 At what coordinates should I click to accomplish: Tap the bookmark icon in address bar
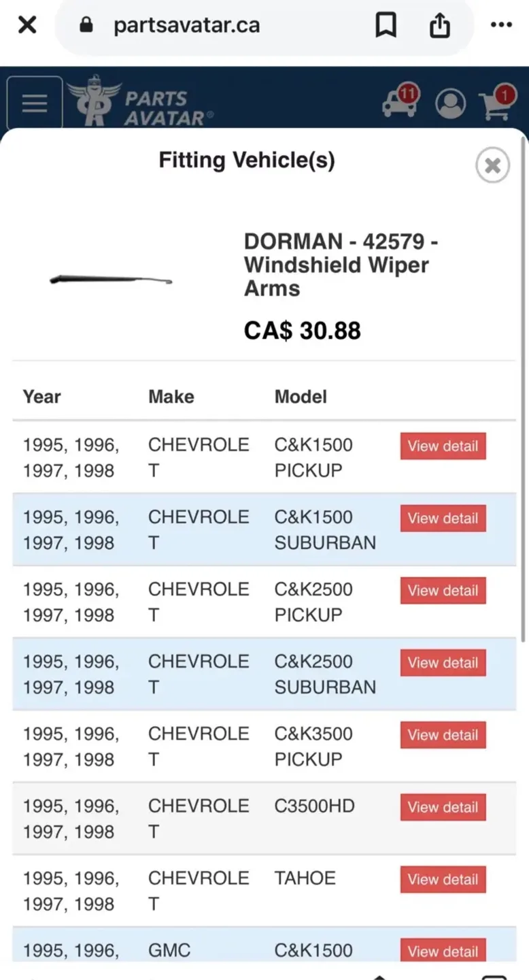(386, 26)
